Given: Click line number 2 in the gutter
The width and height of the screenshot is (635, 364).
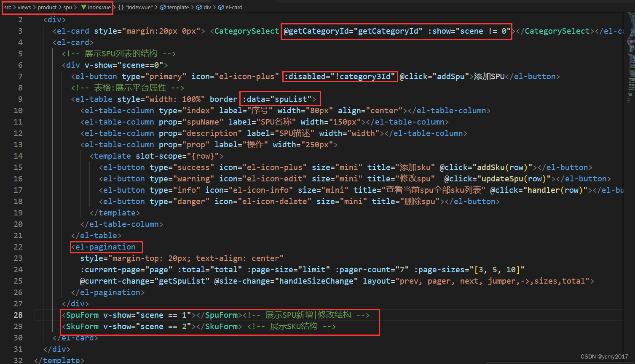Looking at the screenshot, I should pos(21,20).
